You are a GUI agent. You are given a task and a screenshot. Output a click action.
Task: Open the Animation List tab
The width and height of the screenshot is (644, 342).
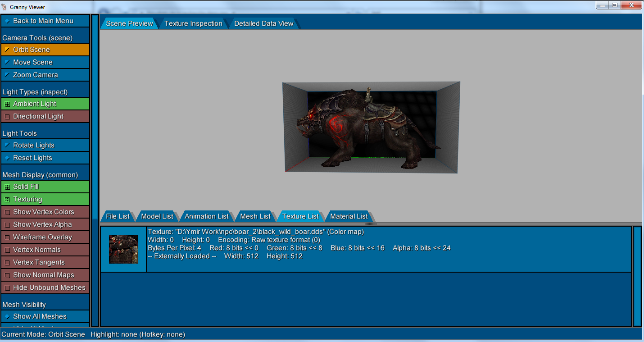click(x=207, y=216)
